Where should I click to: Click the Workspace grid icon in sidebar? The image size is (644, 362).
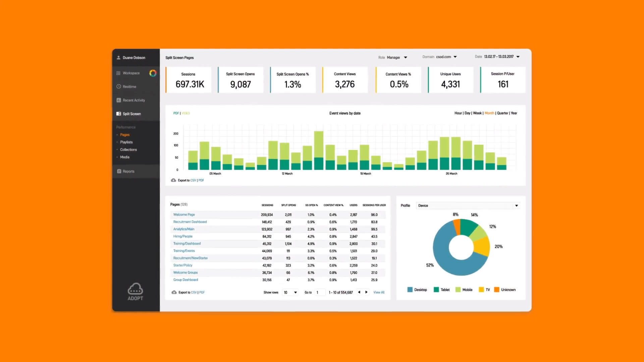pos(118,73)
